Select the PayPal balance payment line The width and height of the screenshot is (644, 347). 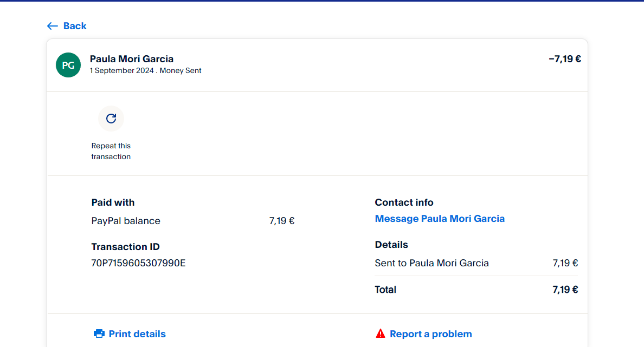pyautogui.click(x=126, y=221)
